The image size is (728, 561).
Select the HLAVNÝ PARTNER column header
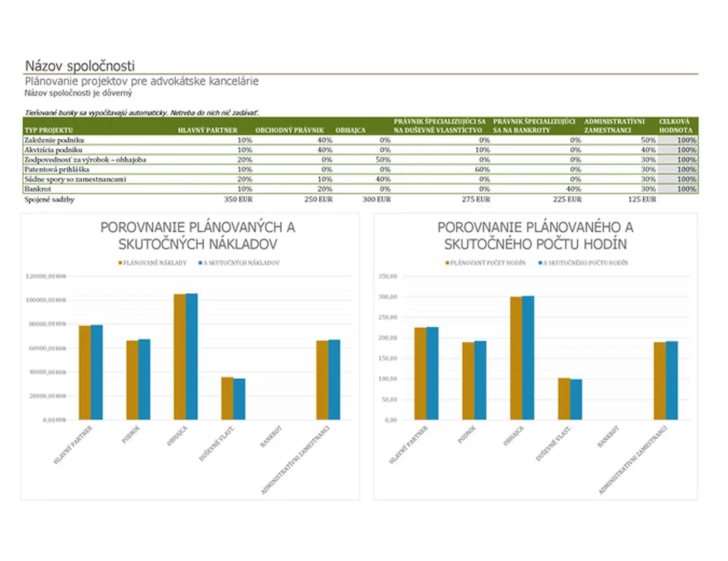[208, 130]
